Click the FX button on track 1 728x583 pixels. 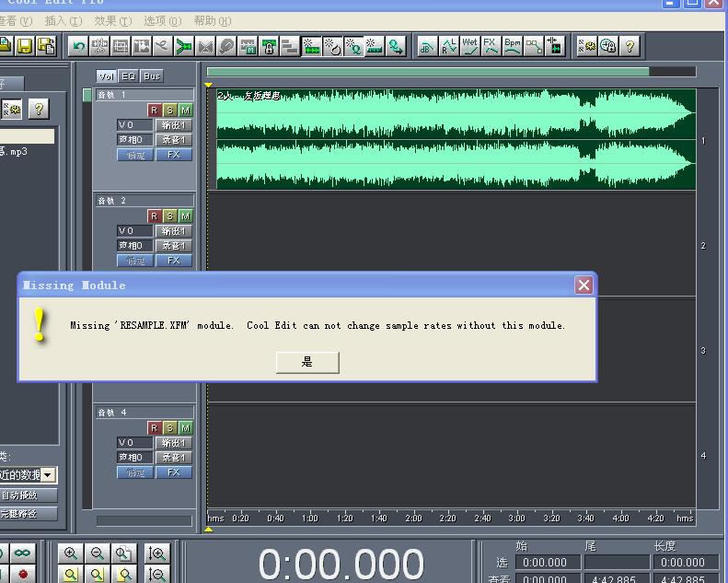pos(173,155)
